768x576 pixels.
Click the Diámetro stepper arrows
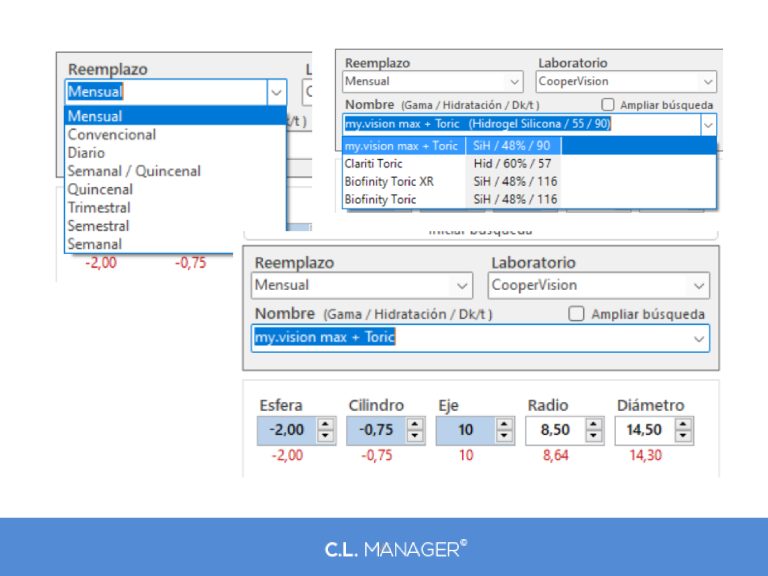683,431
